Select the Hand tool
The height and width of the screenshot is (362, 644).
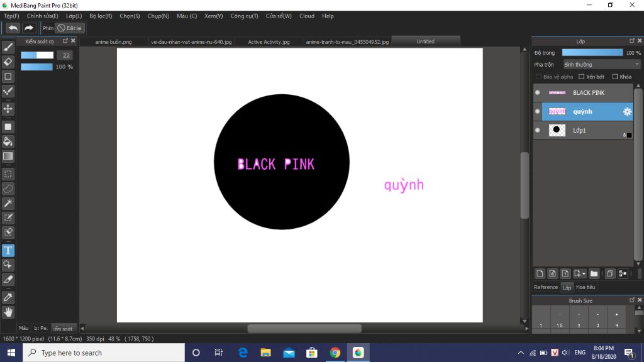(8, 312)
